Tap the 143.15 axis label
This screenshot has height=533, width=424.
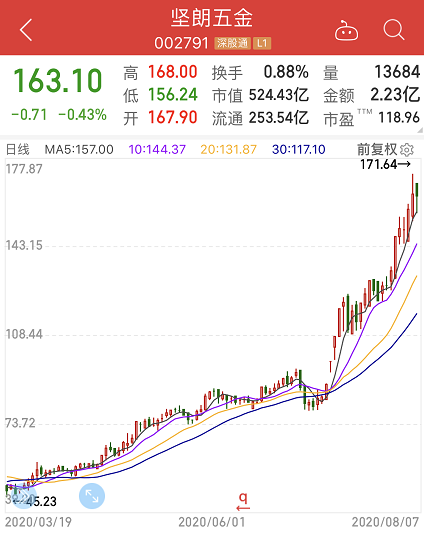click(24, 245)
